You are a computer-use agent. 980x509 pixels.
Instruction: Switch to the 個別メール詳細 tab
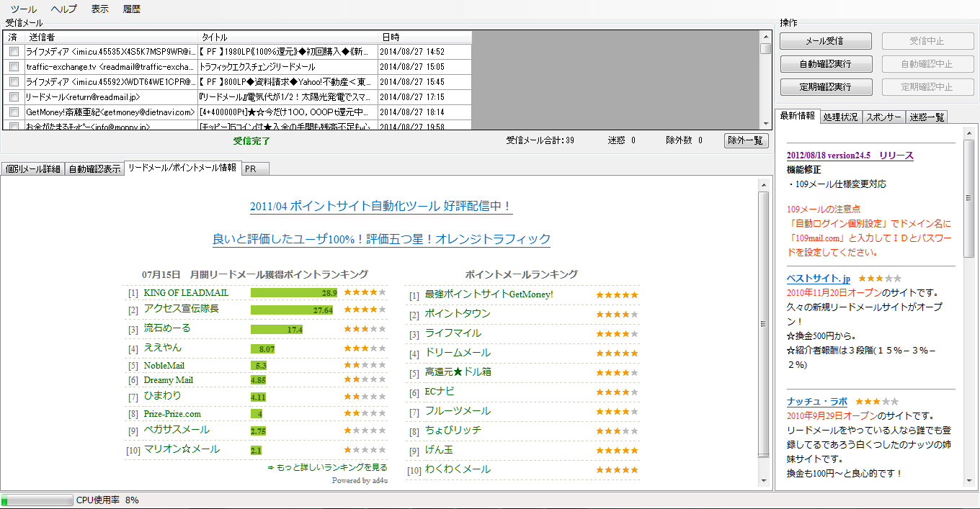click(33, 168)
